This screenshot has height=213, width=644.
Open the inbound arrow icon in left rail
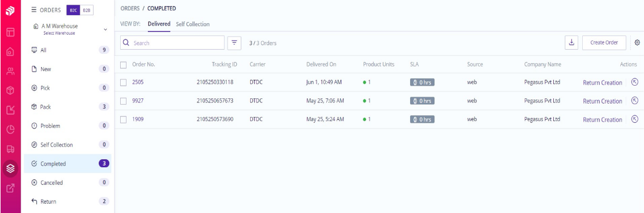(10, 110)
